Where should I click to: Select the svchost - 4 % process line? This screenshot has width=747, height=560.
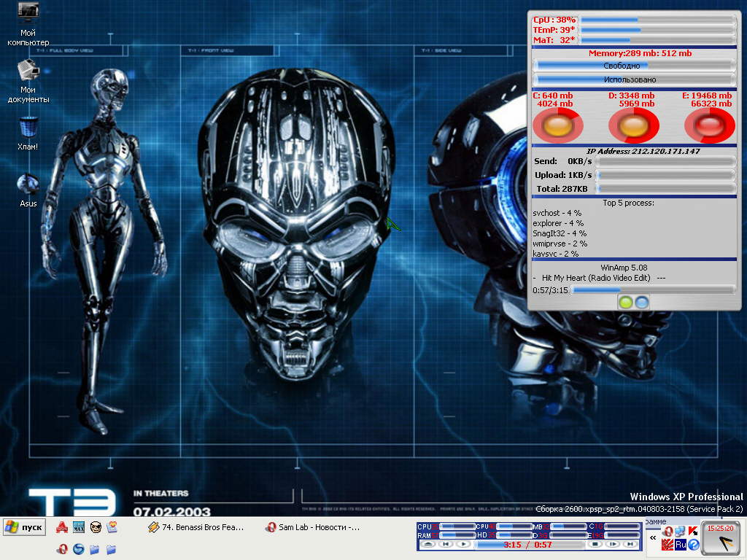point(557,213)
